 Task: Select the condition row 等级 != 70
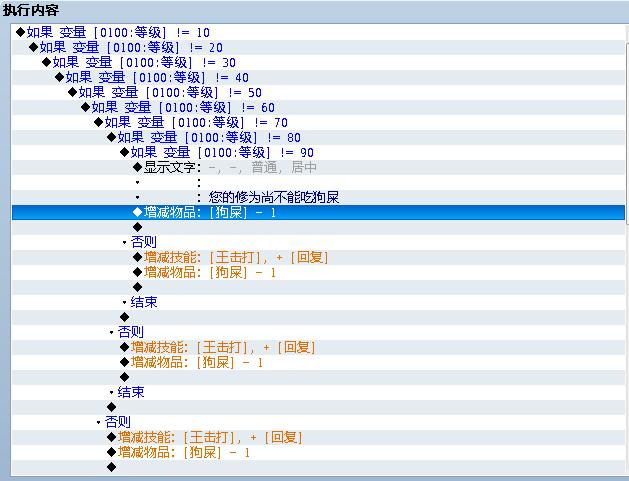(318, 122)
